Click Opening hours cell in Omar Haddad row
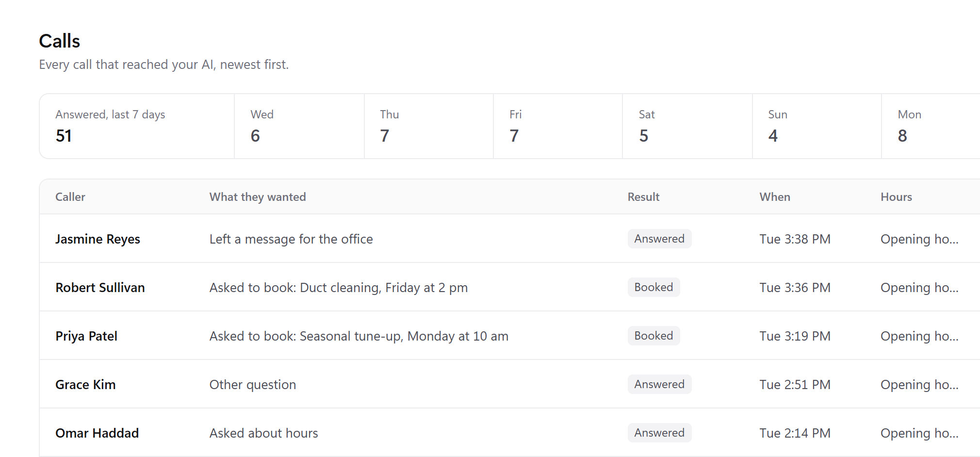Screen dimensions: 980x457 919,433
